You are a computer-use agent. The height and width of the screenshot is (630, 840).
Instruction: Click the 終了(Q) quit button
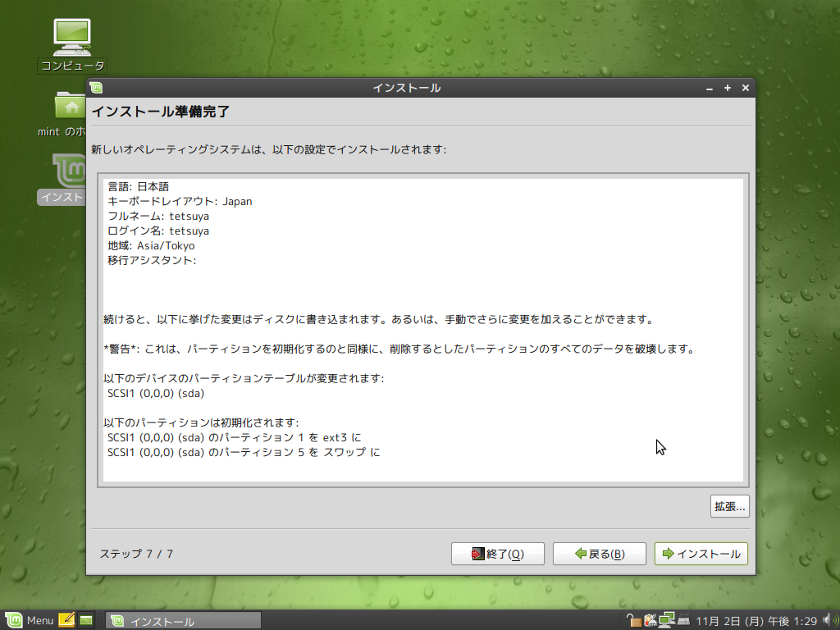(498, 554)
